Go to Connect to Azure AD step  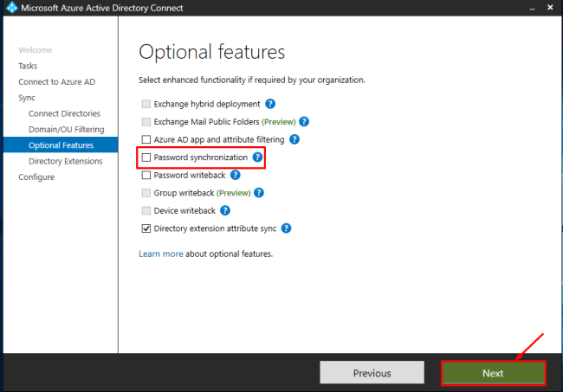point(56,81)
